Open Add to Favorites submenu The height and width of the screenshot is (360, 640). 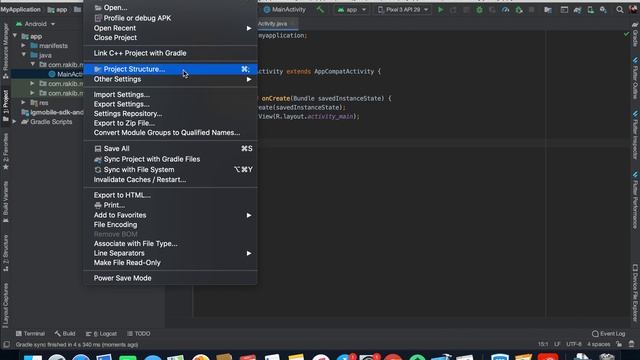point(171,215)
